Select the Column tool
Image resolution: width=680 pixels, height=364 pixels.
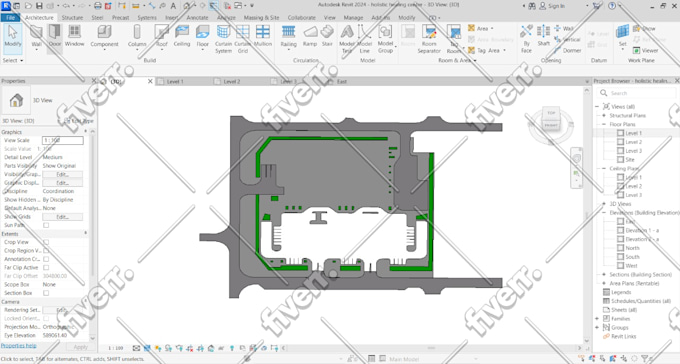click(137, 36)
